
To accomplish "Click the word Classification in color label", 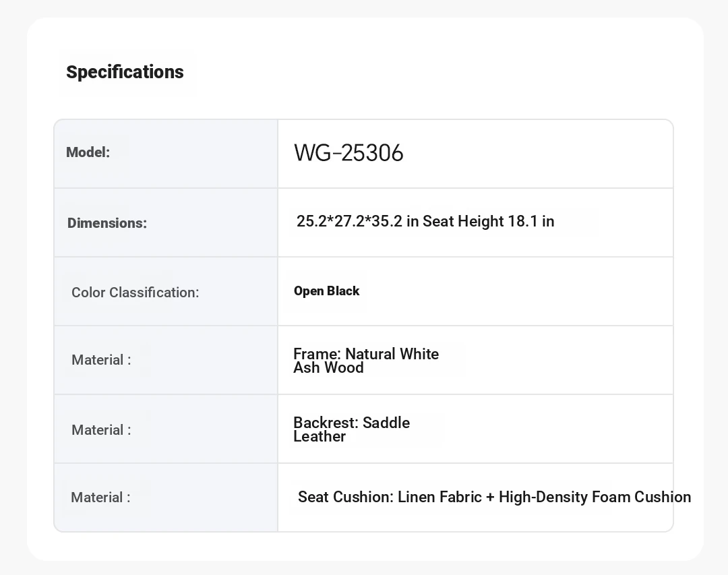I will coord(154,292).
